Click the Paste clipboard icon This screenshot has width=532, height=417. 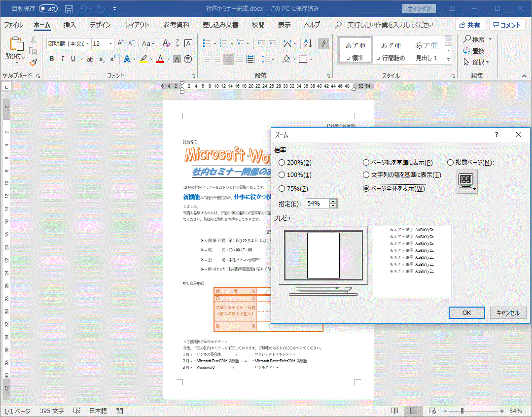point(16,44)
